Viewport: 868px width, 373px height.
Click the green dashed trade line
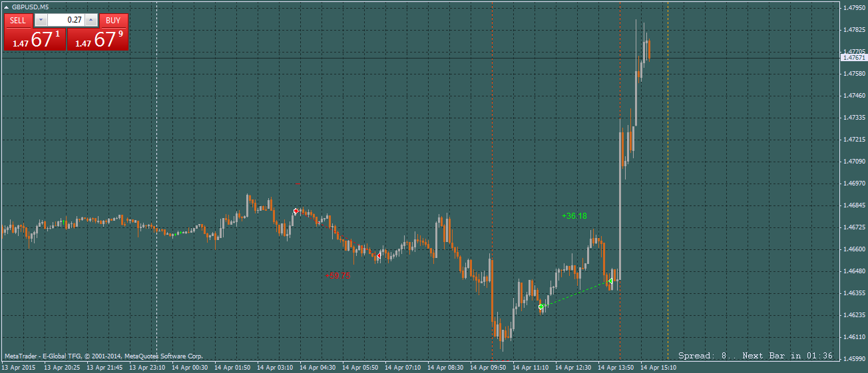[x=576, y=294]
